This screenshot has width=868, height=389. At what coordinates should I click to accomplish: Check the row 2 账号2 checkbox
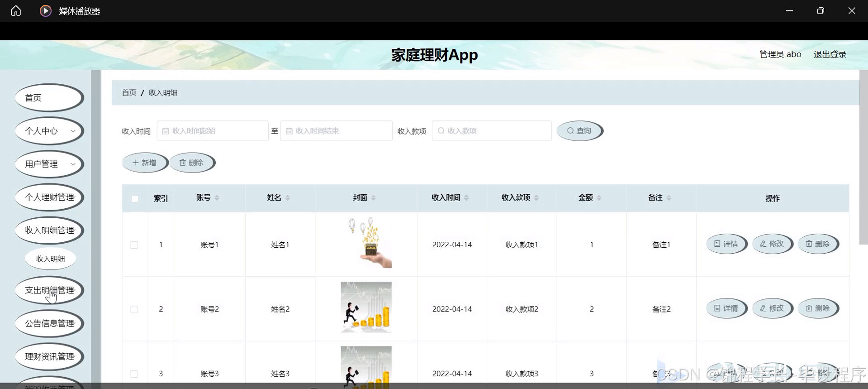[x=134, y=309]
